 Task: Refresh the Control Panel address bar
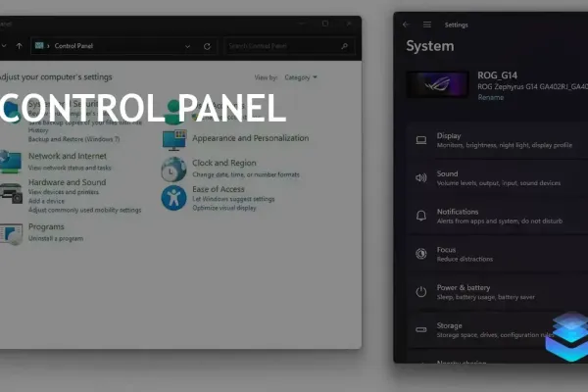[x=207, y=46]
